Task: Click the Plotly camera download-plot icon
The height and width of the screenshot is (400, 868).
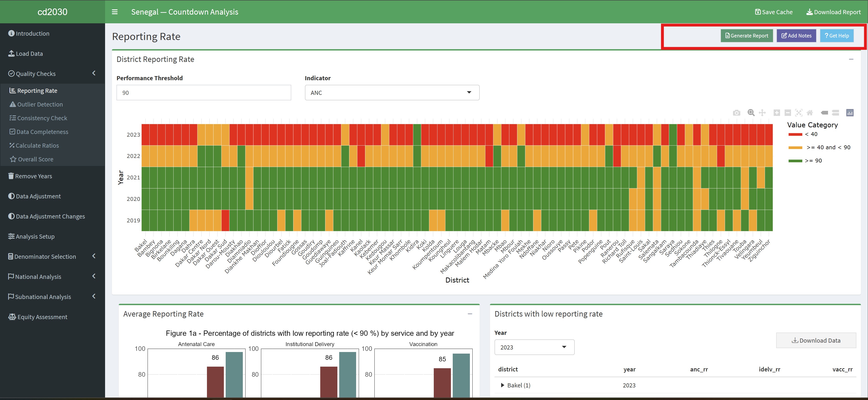Action: point(737,113)
